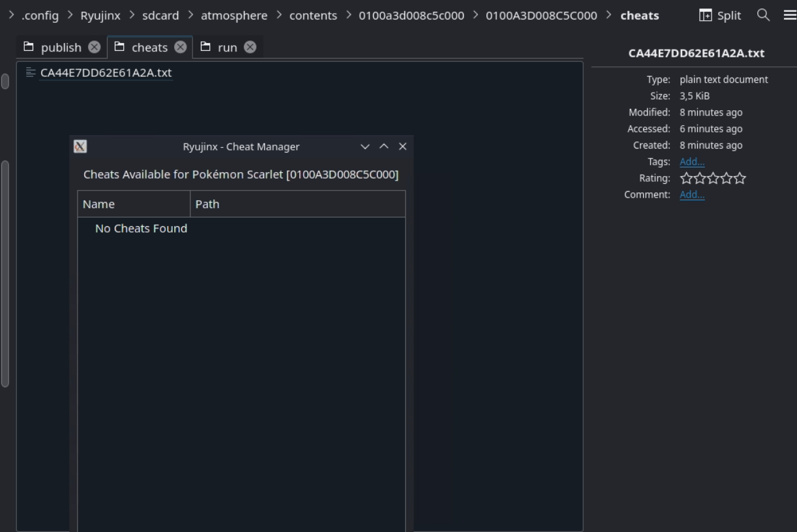Screen dimensions: 797x532
Task: Expand the chevron between sdcard and atmosphere
Action: point(190,15)
